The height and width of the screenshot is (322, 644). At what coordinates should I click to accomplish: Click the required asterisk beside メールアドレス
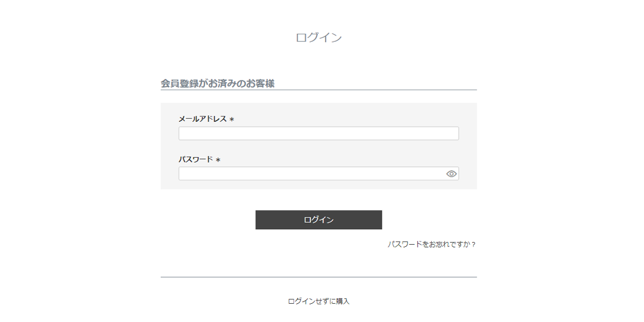coord(232,120)
